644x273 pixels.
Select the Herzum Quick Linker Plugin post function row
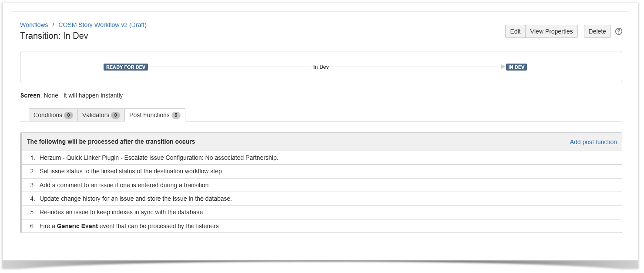(x=158, y=158)
